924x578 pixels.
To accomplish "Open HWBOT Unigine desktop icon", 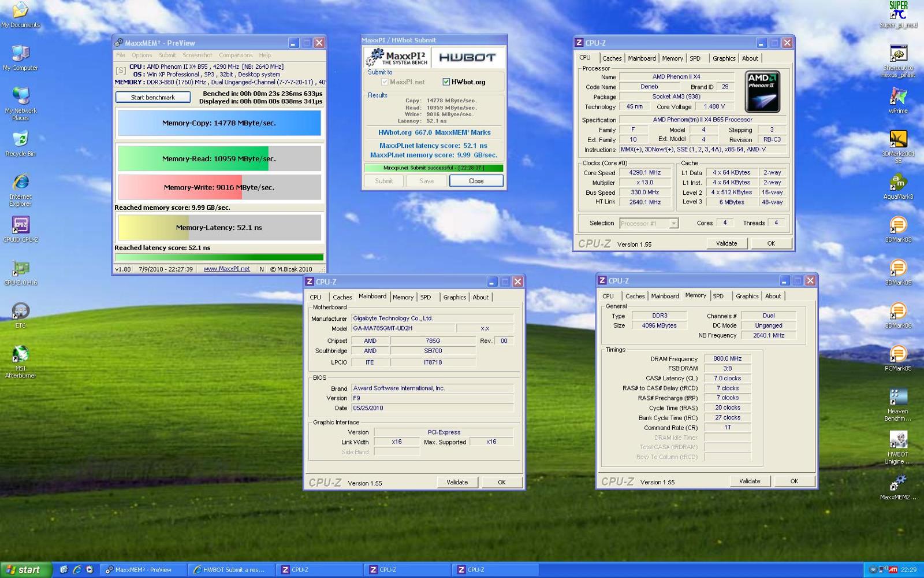I will (x=898, y=447).
